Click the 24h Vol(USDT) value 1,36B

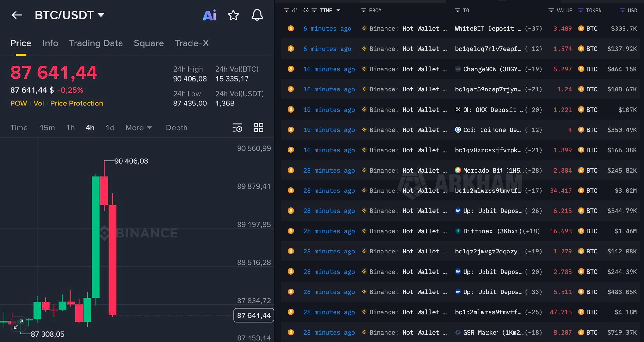(x=225, y=103)
